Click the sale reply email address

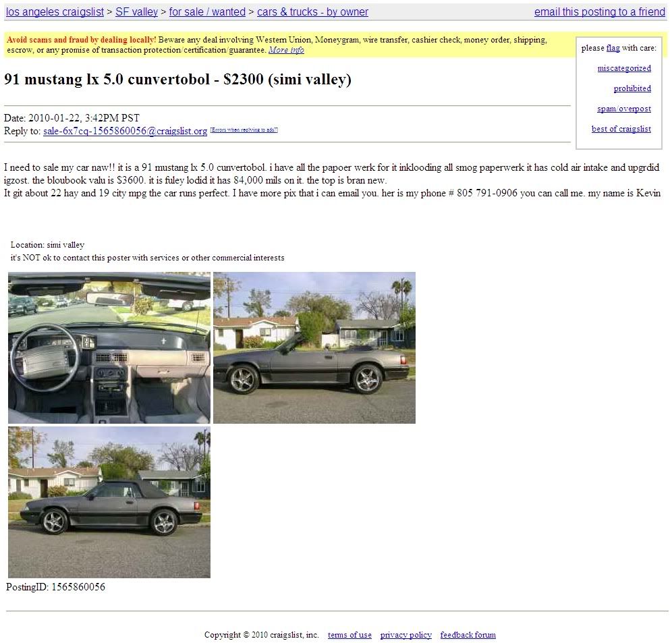click(125, 131)
